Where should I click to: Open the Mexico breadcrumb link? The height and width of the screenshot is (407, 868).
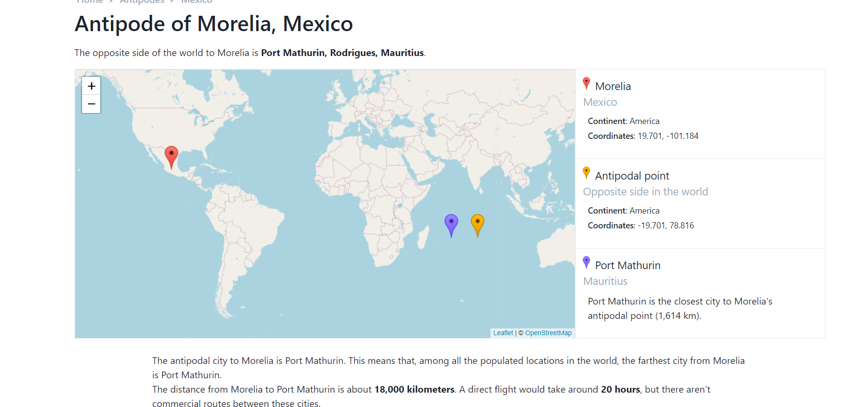point(197,1)
